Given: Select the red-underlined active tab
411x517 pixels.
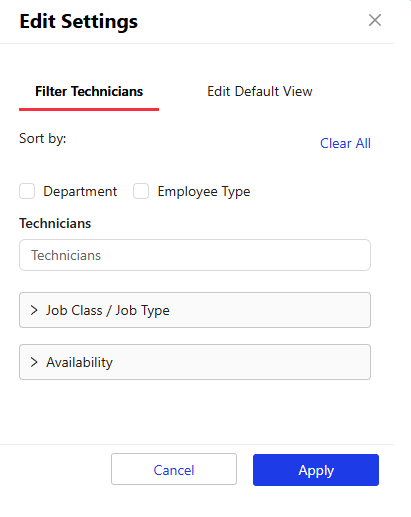Looking at the screenshot, I should tap(89, 91).
